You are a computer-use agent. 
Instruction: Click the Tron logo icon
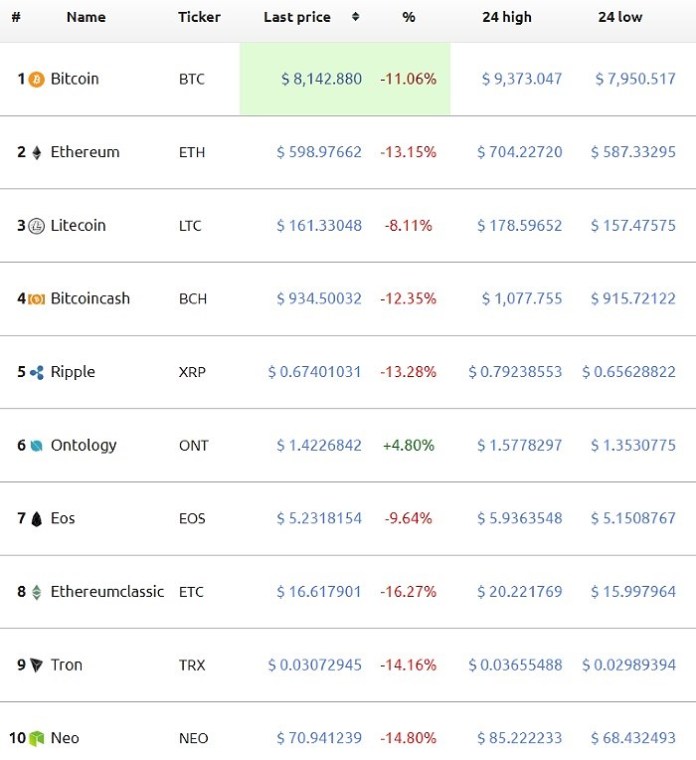click(37, 665)
